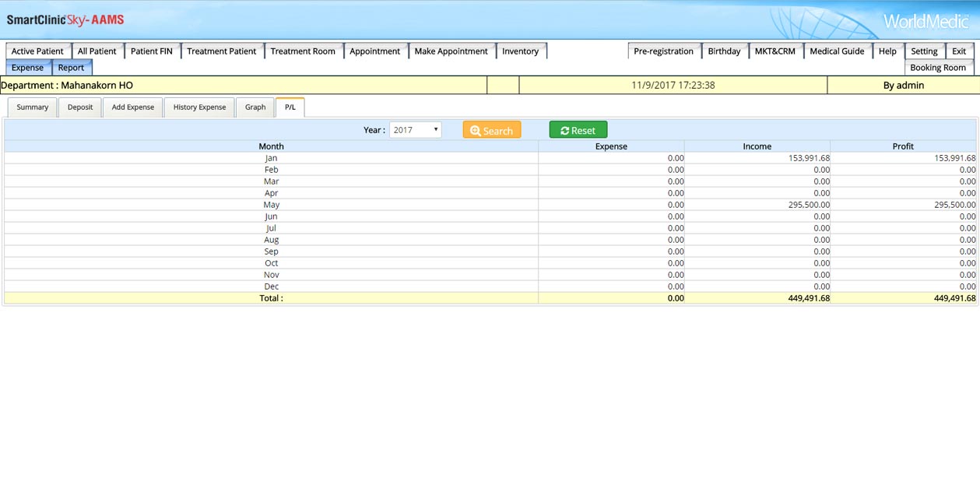The image size is (980, 485).
Task: View the History Expense tab
Action: point(199,107)
